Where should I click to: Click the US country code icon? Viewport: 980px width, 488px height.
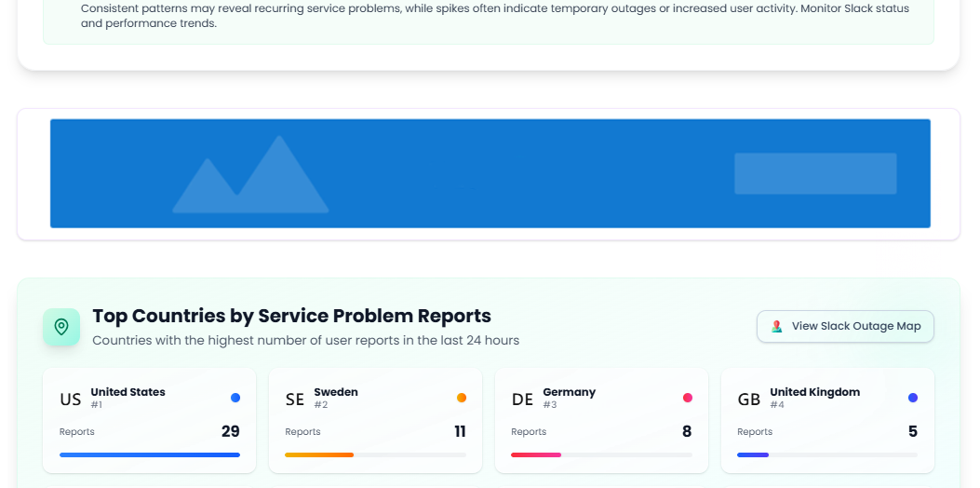(71, 400)
